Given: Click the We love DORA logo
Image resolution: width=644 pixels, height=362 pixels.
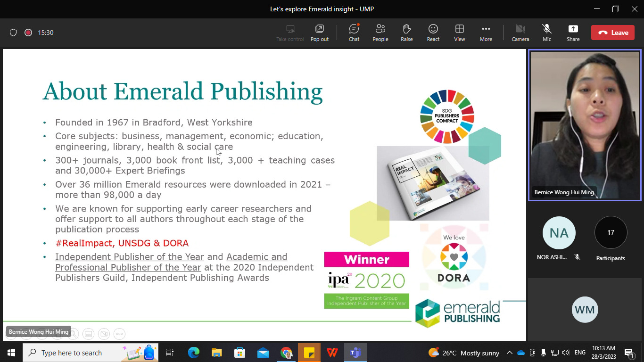Looking at the screenshot, I should pyautogui.click(x=454, y=258).
